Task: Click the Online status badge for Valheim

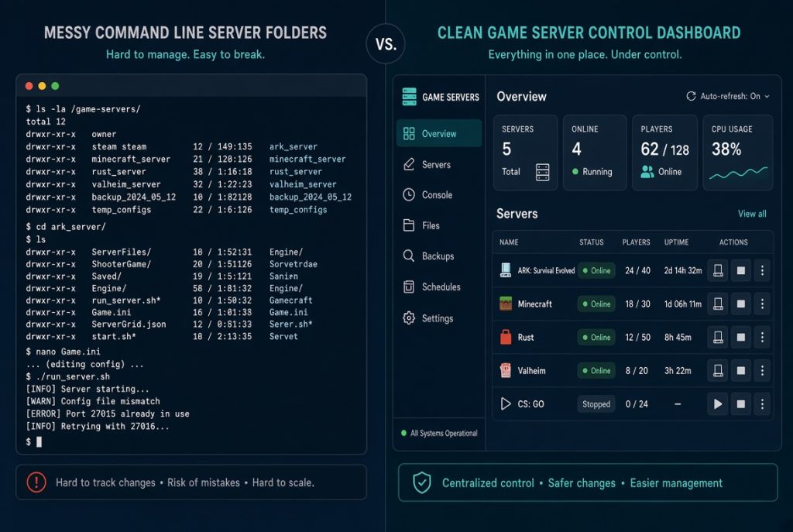Action: tap(596, 371)
